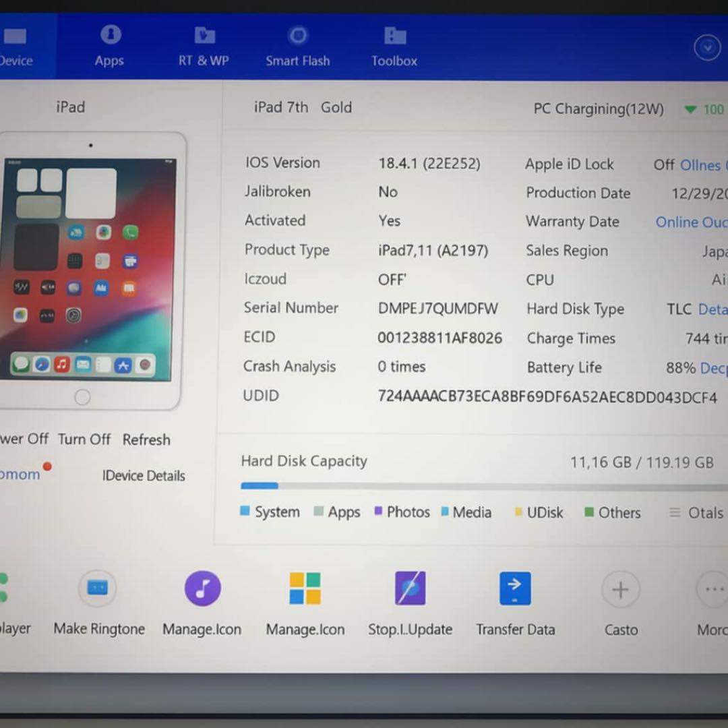Viewport: 728px width, 728px height.
Task: Click the UDID value text
Action: point(547,397)
